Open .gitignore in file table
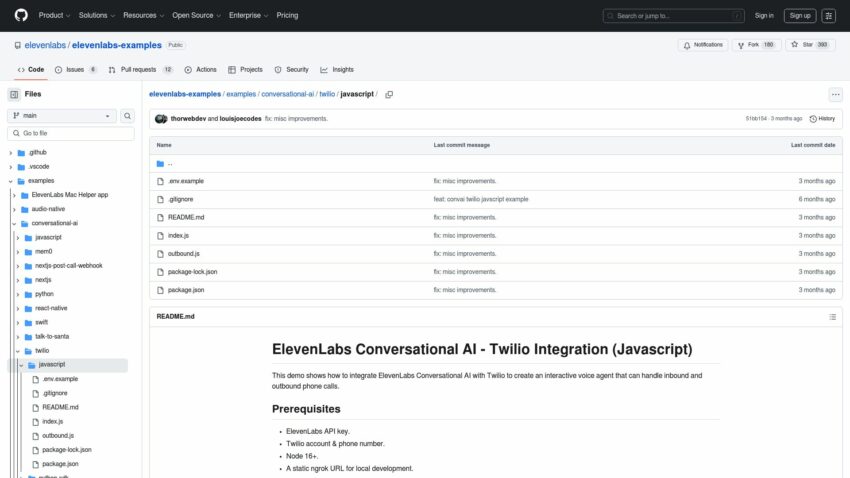 click(181, 199)
